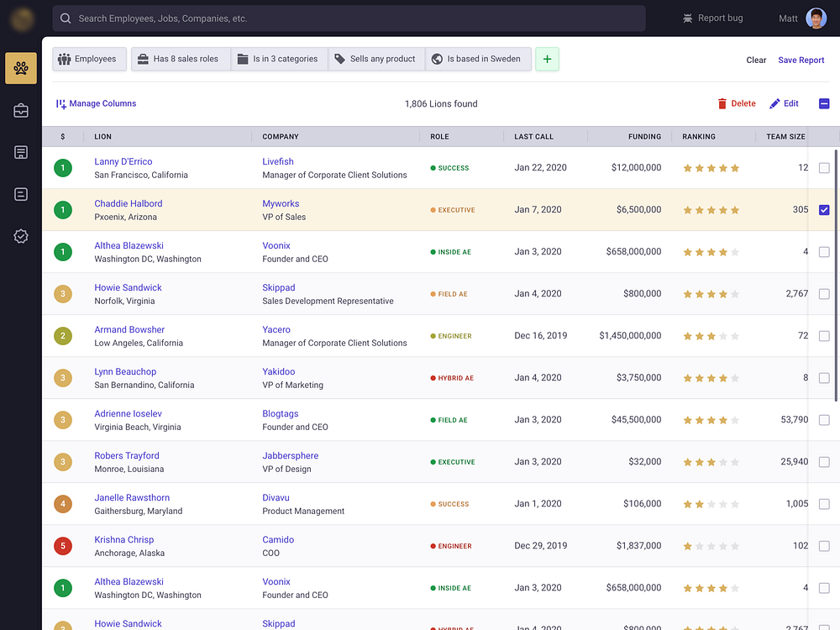
Task: Select the paw sidebar icon
Action: coord(20,68)
